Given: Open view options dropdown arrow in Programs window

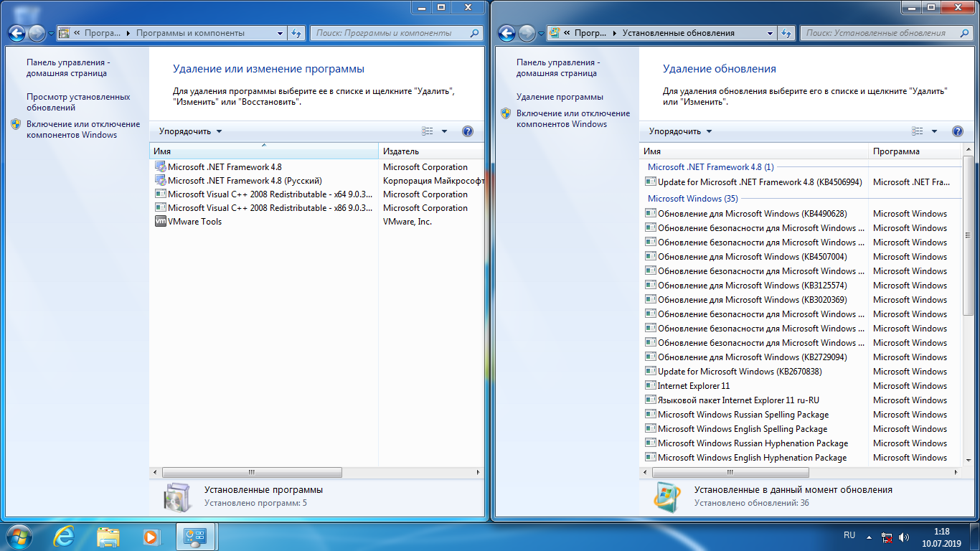Looking at the screenshot, I should (444, 131).
